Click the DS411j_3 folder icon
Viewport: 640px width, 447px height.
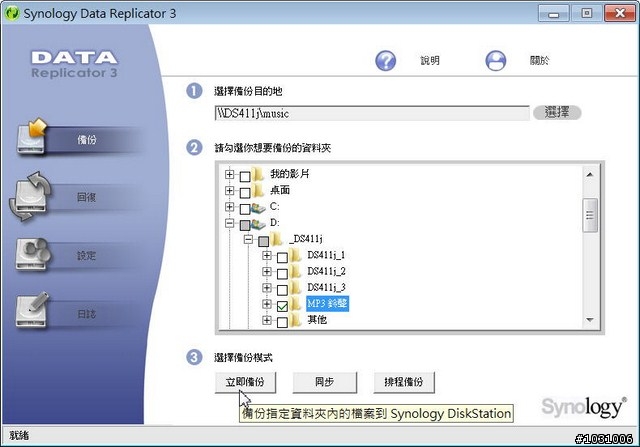(296, 288)
